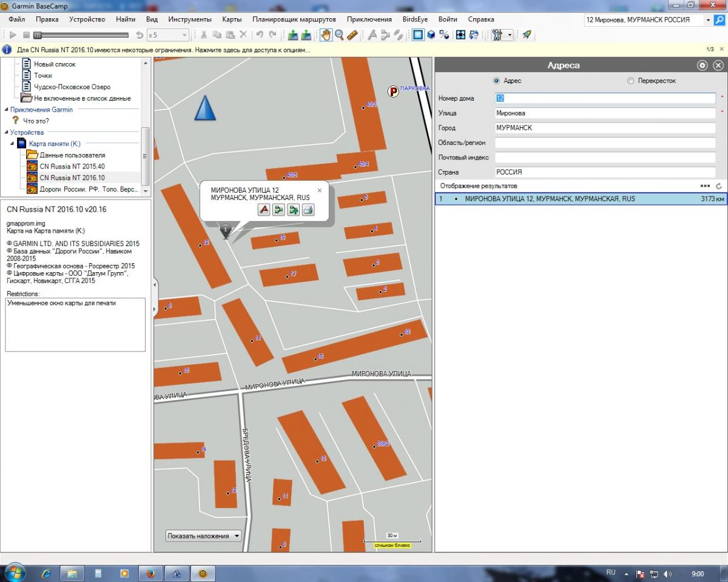Select the Measure ruler tool
728x582 pixels.
click(x=352, y=35)
